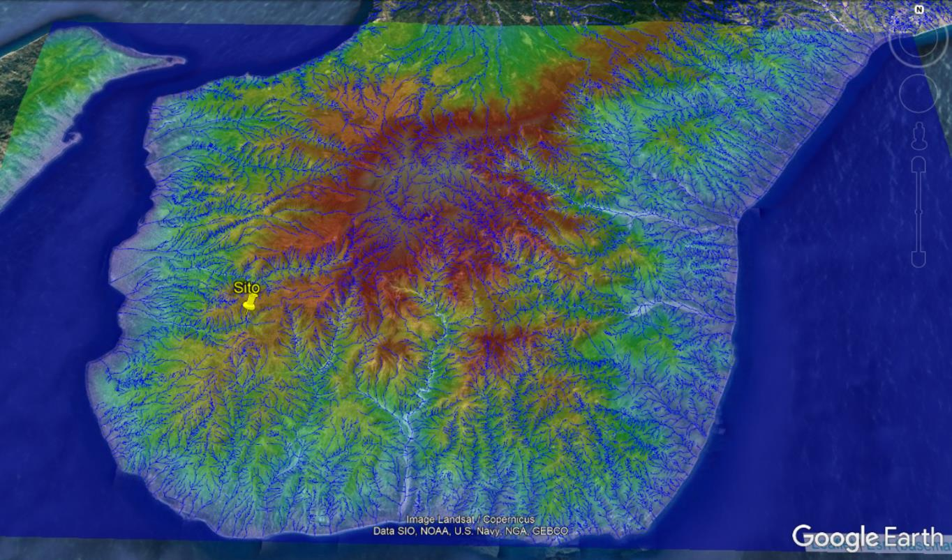The image size is (952, 560).
Task: Click zoom out at bottom of zoom slider
Action: pyautogui.click(x=918, y=259)
